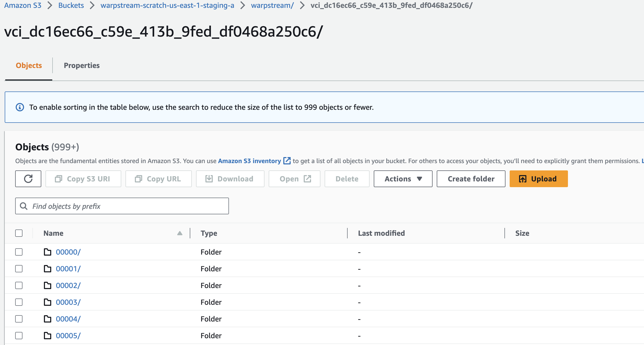Select the checkbox for folder 00004/

[x=19, y=319]
